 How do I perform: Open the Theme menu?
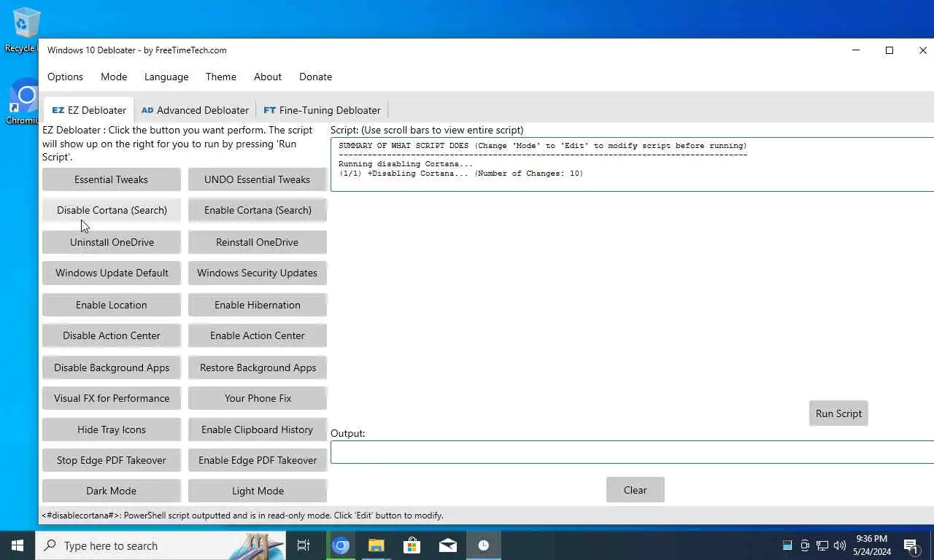click(x=220, y=77)
